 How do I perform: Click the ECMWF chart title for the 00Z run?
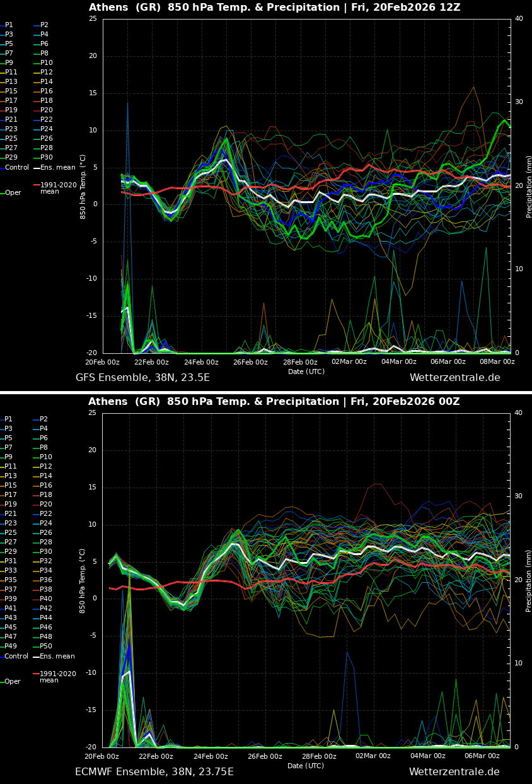[274, 402]
